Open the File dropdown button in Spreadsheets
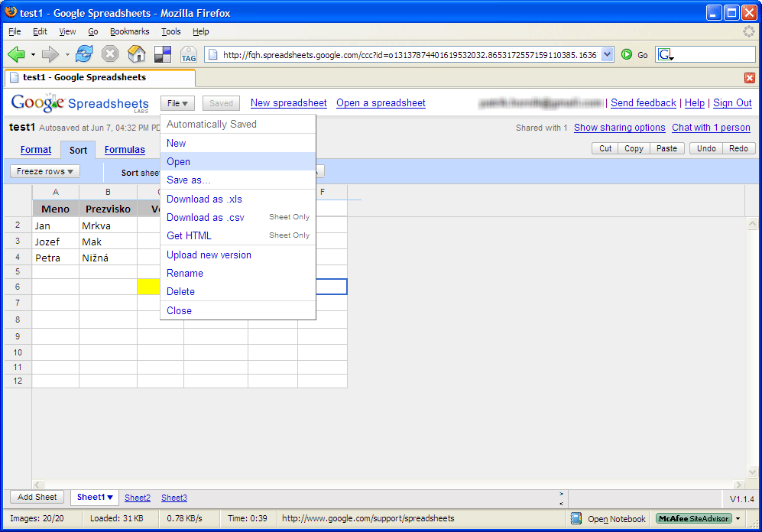 pos(177,103)
